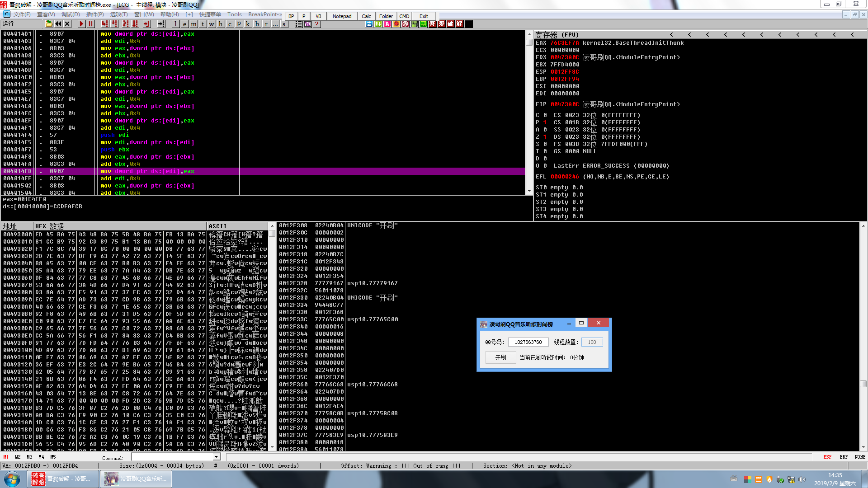Open the 插件(P) menu

[95, 14]
